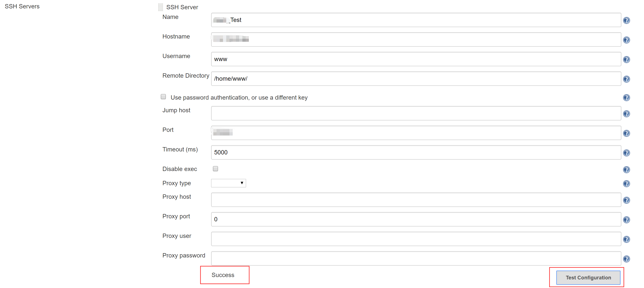This screenshot has width=644, height=288.
Task: Select the empty Jump host input
Action: click(416, 113)
